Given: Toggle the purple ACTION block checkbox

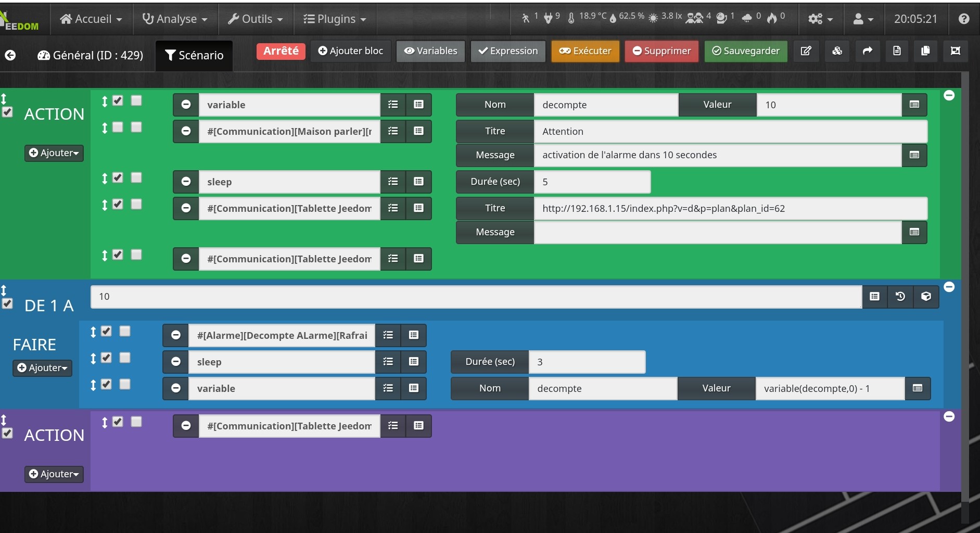Looking at the screenshot, I should tap(7, 433).
